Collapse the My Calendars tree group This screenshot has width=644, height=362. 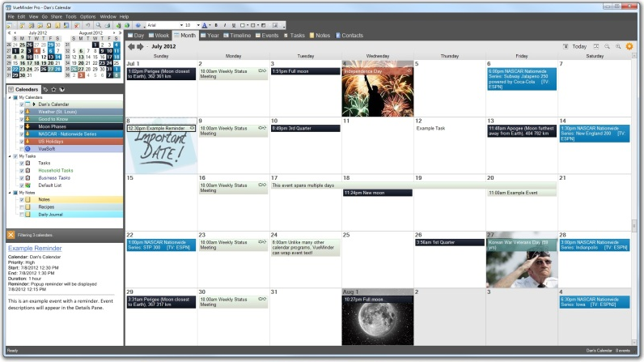point(10,97)
